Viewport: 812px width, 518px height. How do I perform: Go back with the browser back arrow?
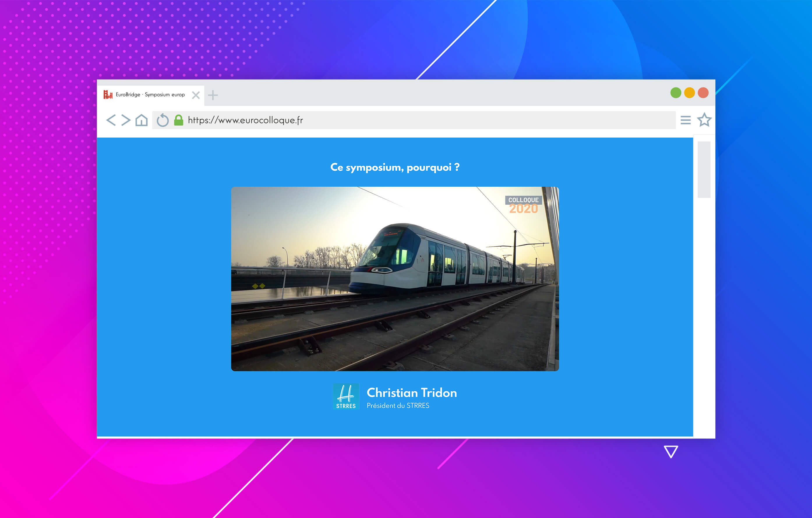tap(111, 120)
